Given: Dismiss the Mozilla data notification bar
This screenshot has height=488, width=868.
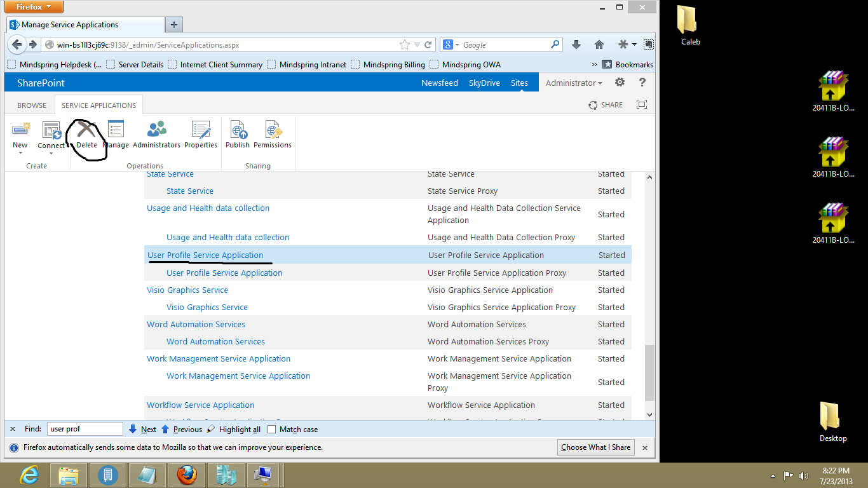Looking at the screenshot, I should click(x=645, y=447).
